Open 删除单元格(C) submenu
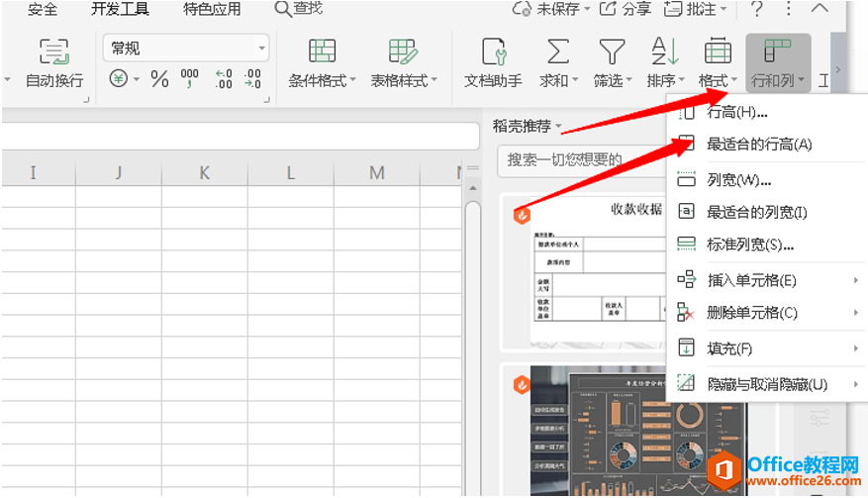868x498 pixels. coord(767,313)
